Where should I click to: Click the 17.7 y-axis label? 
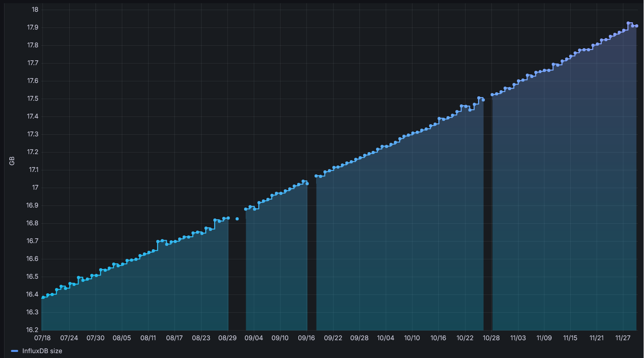click(33, 63)
